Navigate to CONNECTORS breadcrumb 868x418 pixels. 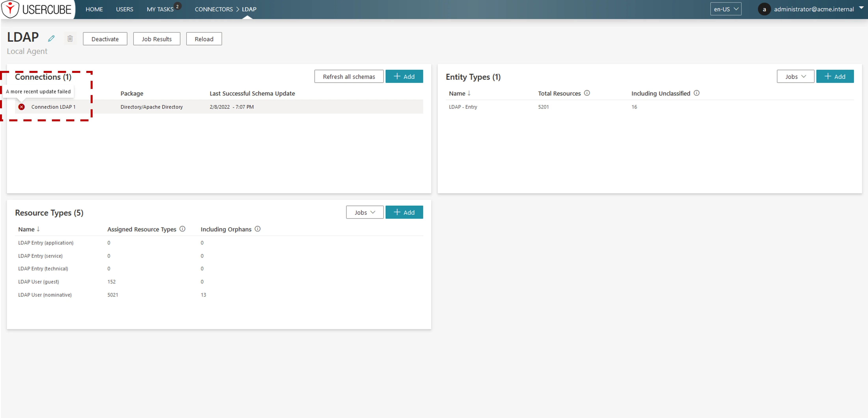point(214,9)
